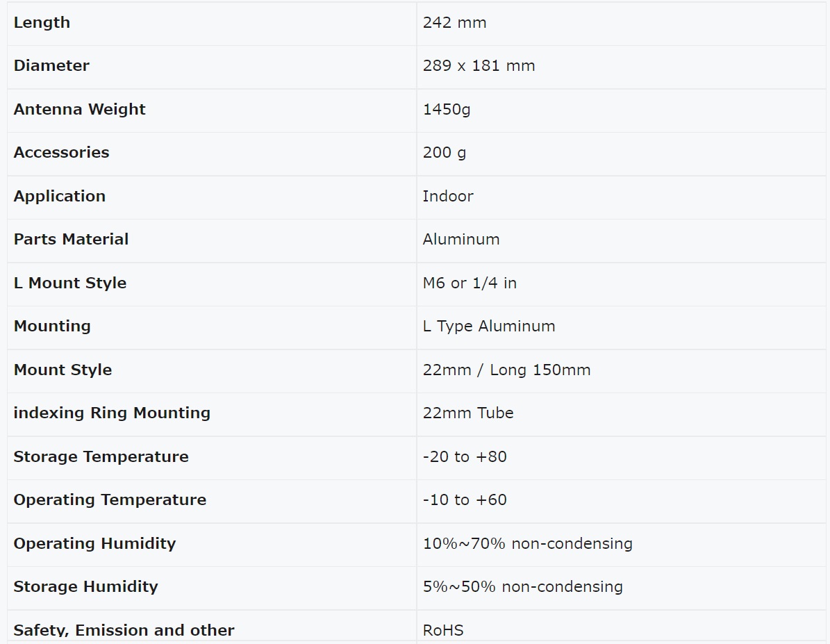830x644 pixels.
Task: Click the indexing Ring Mounting label
Action: [x=112, y=413]
